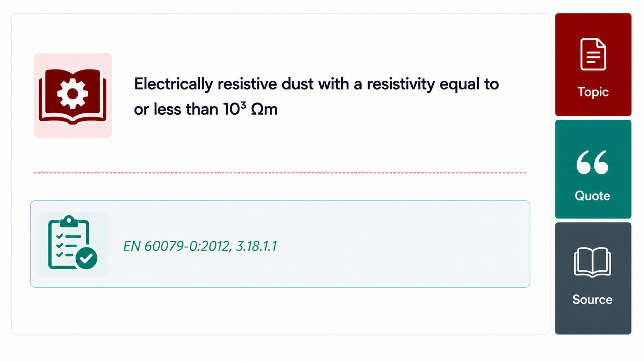Click the green checkmark badge
Screen dimensions: 644x362
86,258
